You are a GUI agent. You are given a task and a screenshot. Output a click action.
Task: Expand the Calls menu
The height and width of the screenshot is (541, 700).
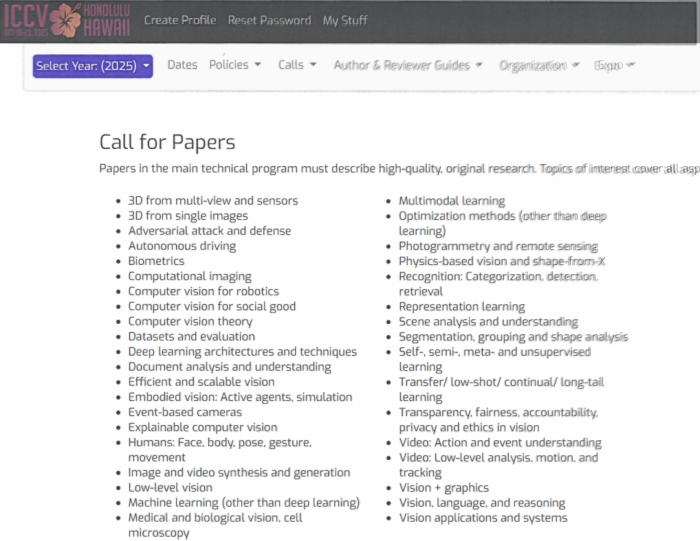pyautogui.click(x=297, y=65)
